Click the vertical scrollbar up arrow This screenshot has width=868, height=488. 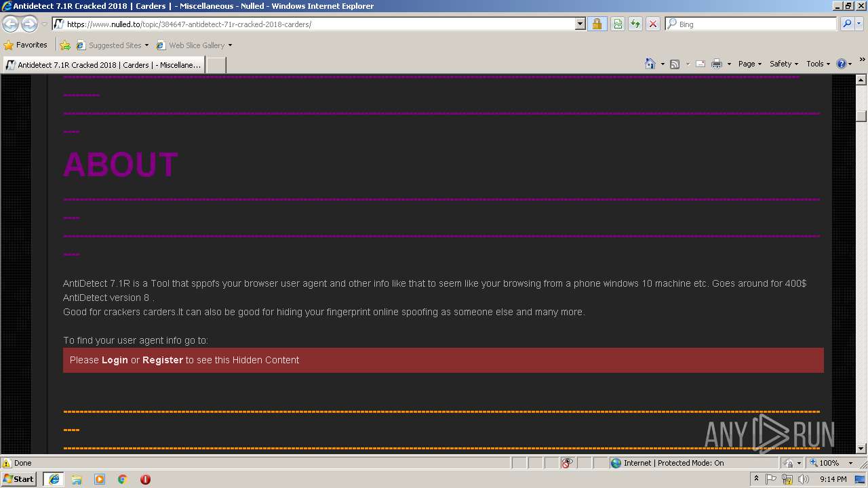861,80
